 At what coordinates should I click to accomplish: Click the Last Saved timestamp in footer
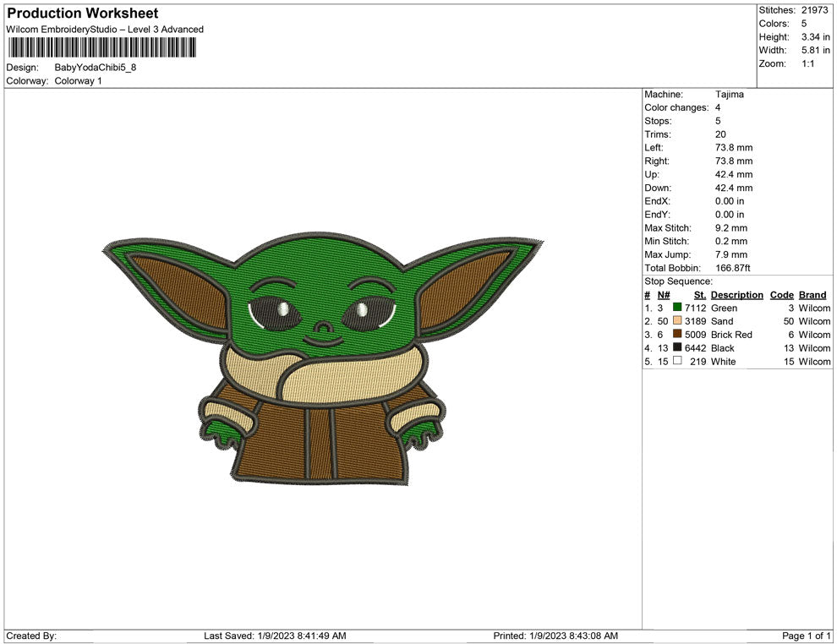[x=275, y=636]
